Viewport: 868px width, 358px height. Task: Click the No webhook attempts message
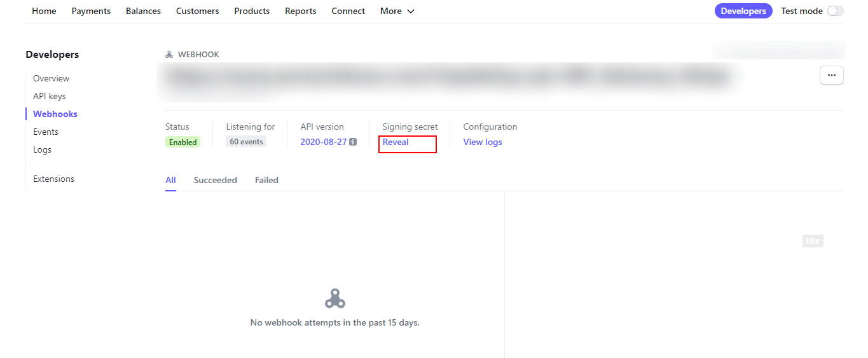pos(335,322)
